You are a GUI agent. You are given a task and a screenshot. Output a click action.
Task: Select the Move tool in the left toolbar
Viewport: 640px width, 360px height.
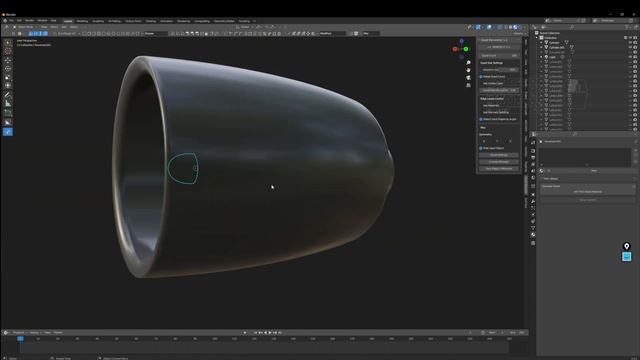[8, 60]
